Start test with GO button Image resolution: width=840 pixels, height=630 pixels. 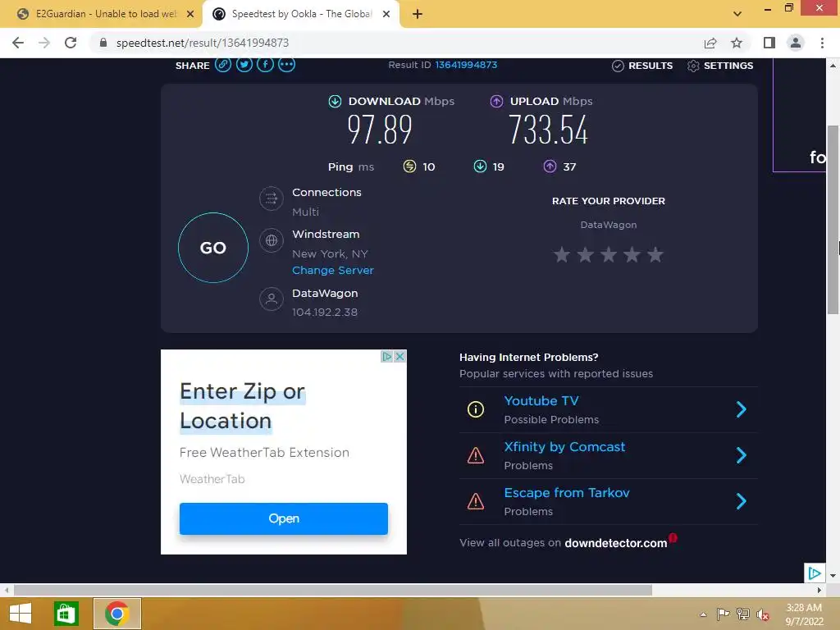213,248
